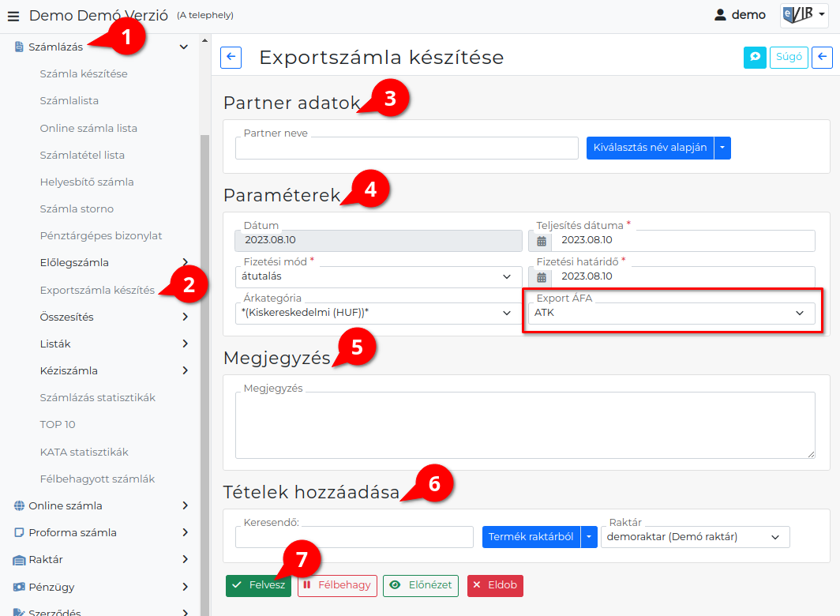Click Kiválasztás név alapján button
Screen dimensions: 840x616
coord(650,148)
